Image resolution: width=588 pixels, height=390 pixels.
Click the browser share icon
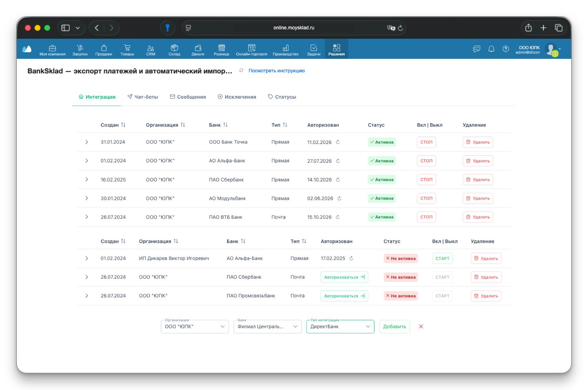click(x=528, y=28)
